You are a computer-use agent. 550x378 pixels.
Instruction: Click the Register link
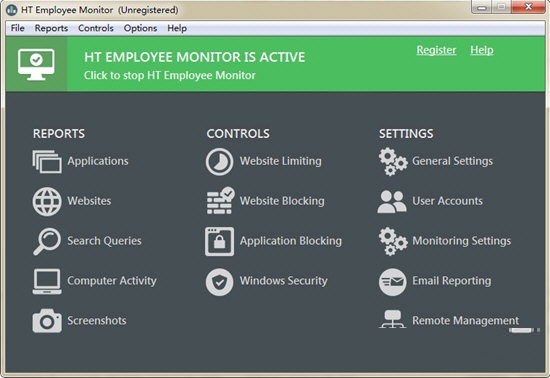pos(436,50)
